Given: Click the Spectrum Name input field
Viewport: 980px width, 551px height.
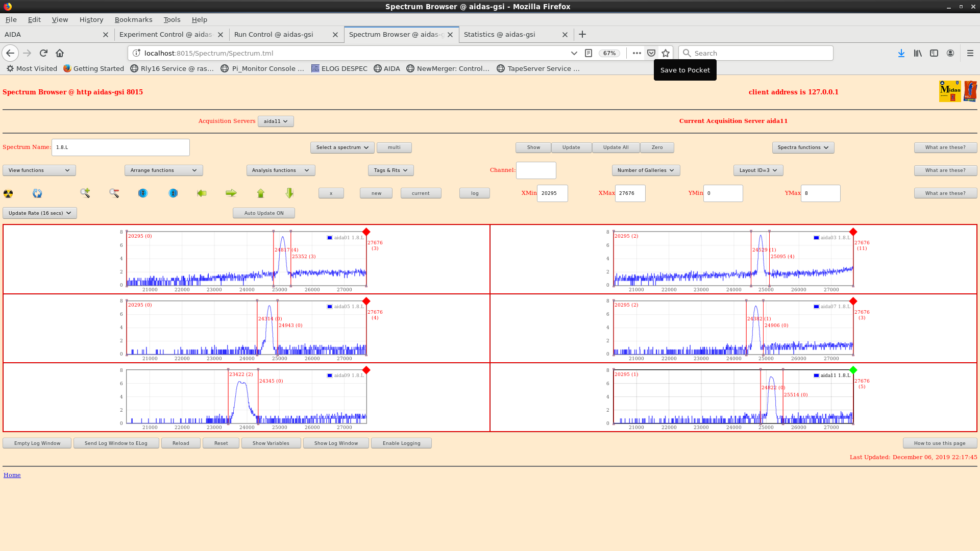Looking at the screenshot, I should pos(120,147).
